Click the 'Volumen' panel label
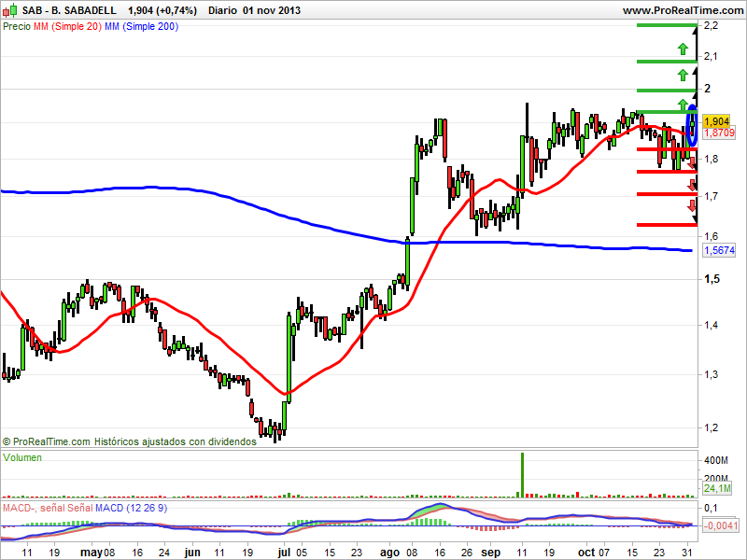Screen dimensions: 747x560 tap(22, 457)
